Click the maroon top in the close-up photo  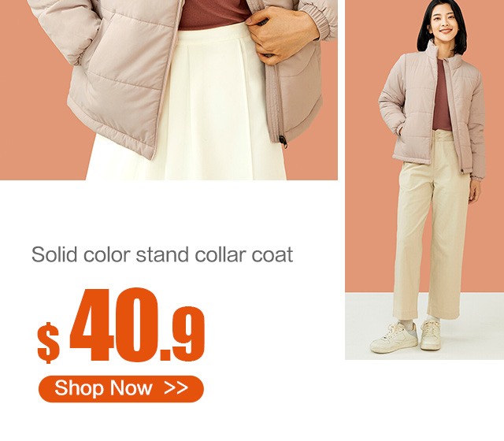[x=212, y=14]
